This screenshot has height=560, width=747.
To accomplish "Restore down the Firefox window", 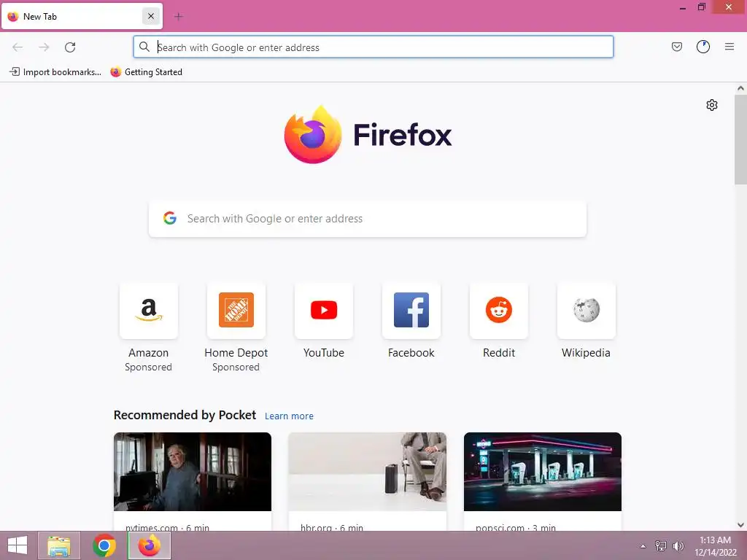I will tap(701, 7).
